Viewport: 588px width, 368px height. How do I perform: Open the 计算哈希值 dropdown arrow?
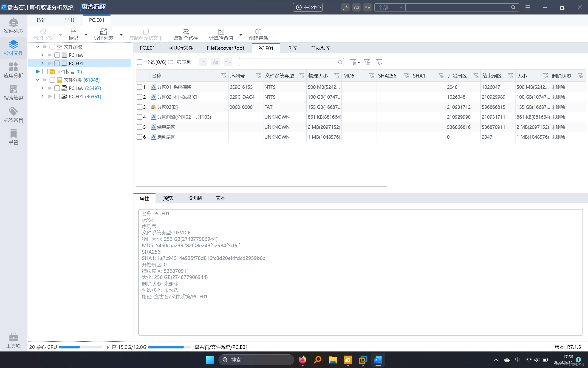tap(241, 35)
